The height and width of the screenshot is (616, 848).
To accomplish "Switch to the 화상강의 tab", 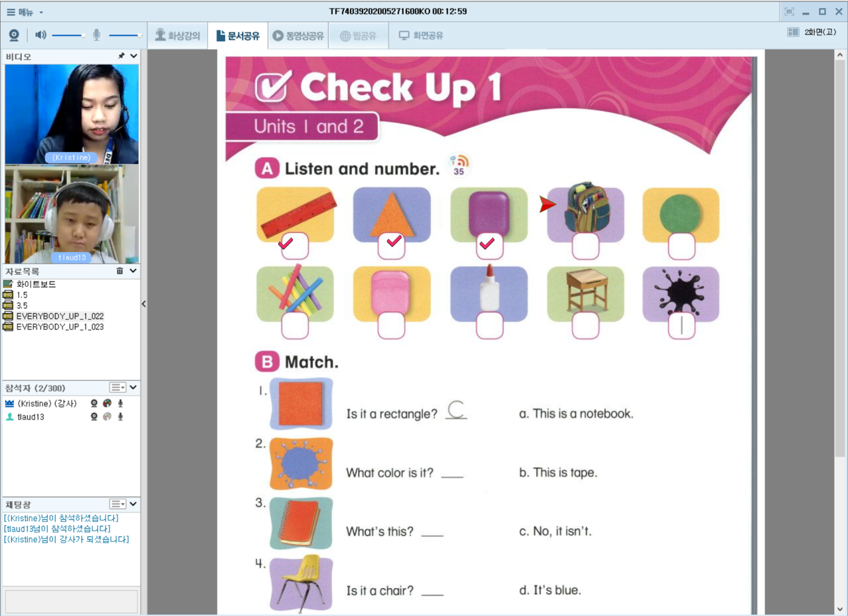I will tap(177, 36).
